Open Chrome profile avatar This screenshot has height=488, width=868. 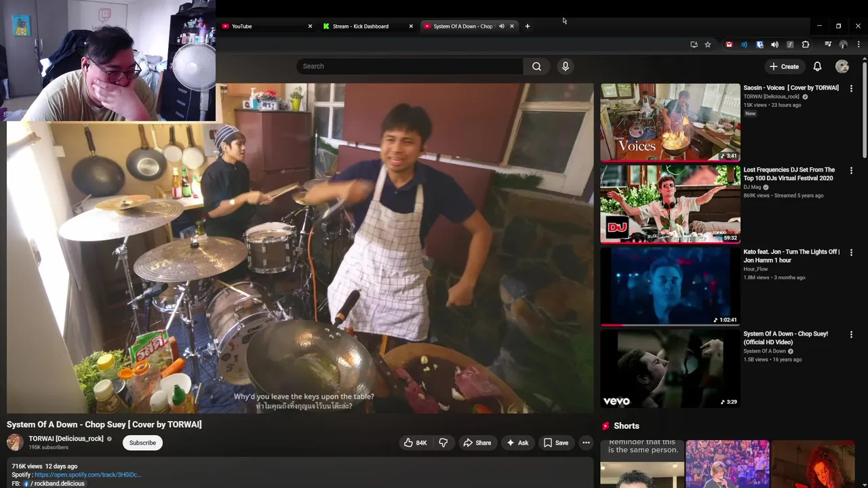844,45
